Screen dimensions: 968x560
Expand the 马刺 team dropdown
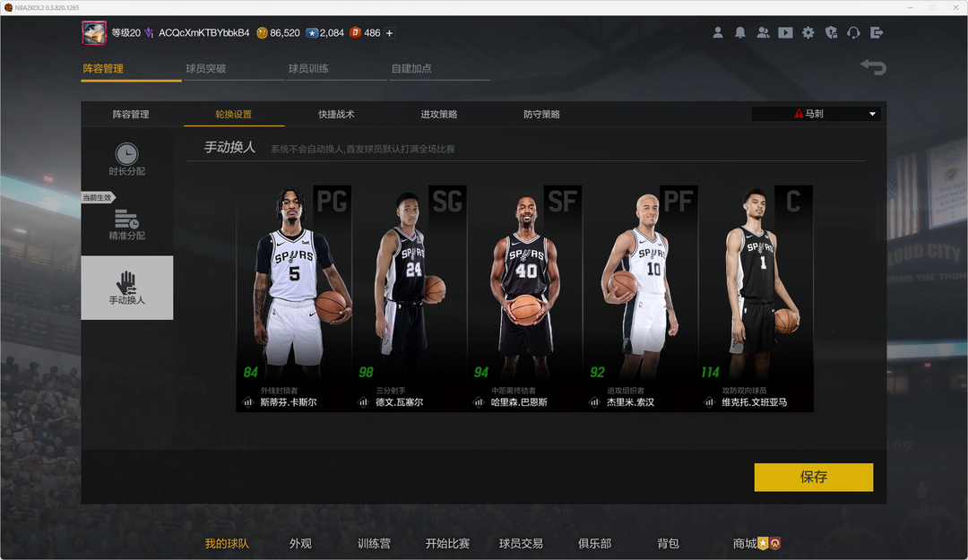click(817, 114)
